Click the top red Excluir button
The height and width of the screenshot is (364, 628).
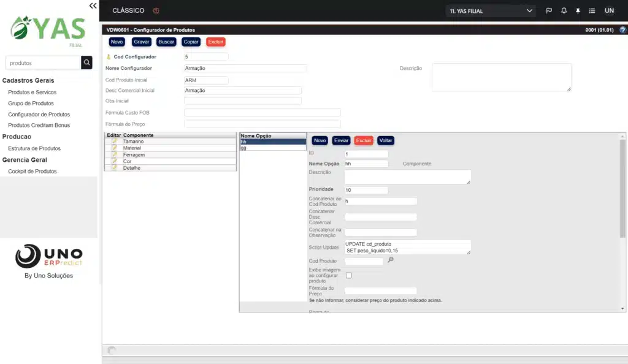click(x=215, y=42)
